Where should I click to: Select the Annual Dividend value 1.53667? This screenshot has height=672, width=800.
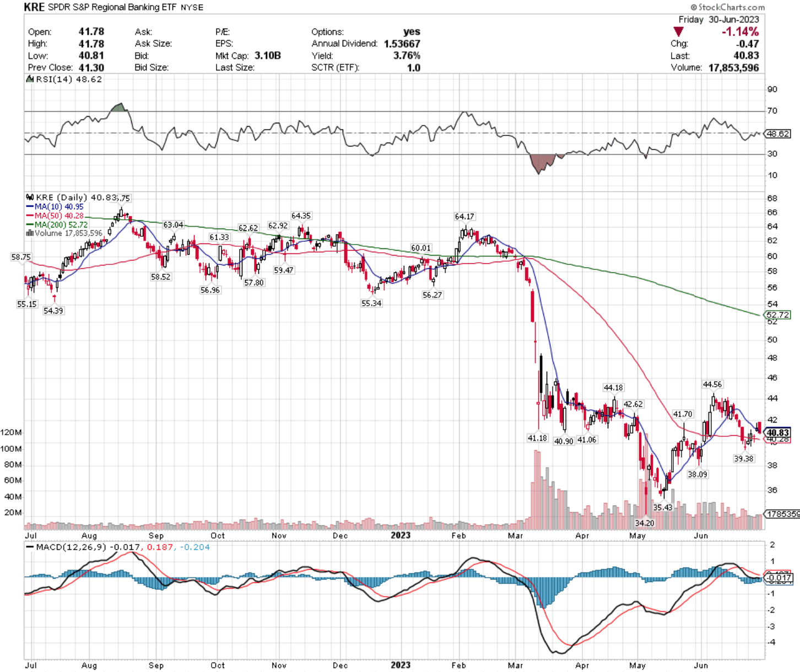tap(402, 44)
